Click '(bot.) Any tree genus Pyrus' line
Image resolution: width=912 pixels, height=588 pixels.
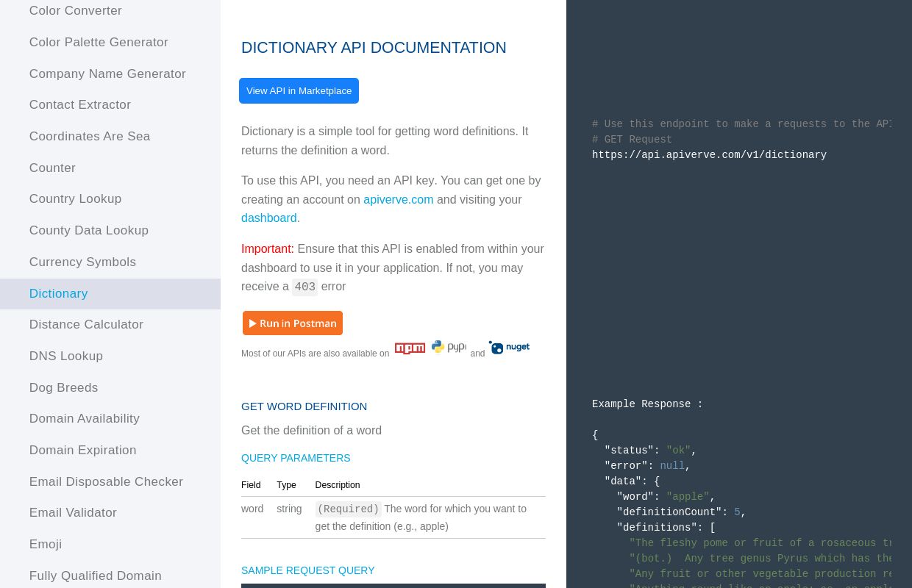760,559
